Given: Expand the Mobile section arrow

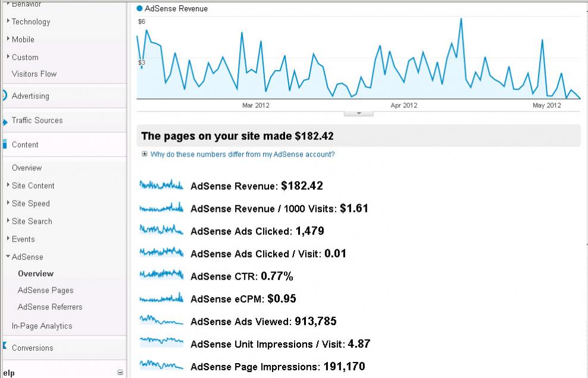Looking at the screenshot, I should [8, 39].
